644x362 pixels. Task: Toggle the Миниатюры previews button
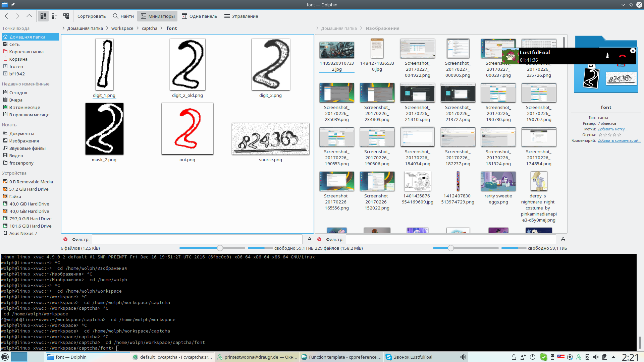(x=158, y=16)
